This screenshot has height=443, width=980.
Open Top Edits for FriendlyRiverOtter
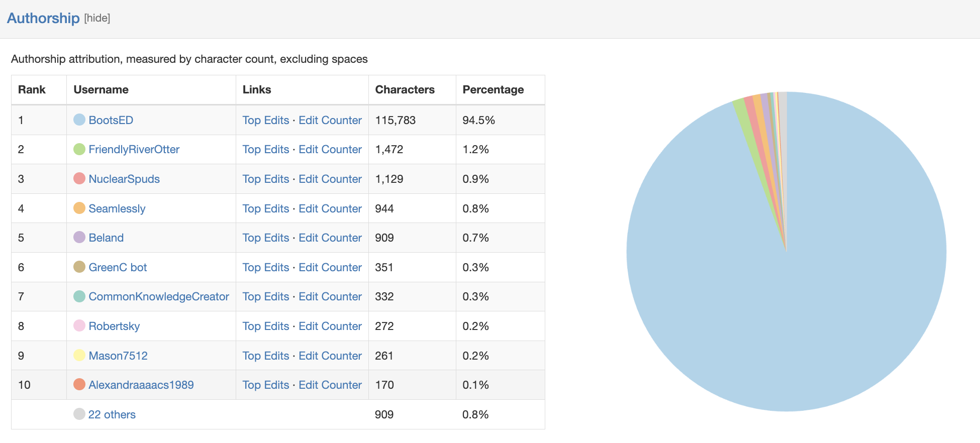pyautogui.click(x=265, y=149)
